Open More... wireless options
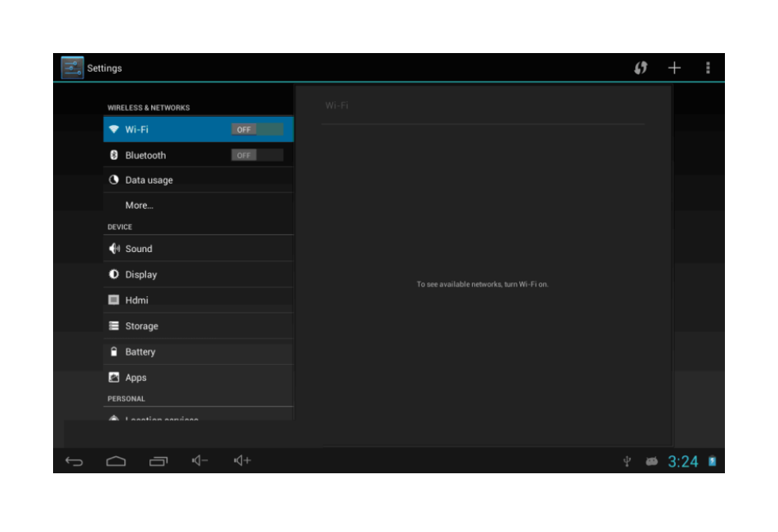 point(139,206)
